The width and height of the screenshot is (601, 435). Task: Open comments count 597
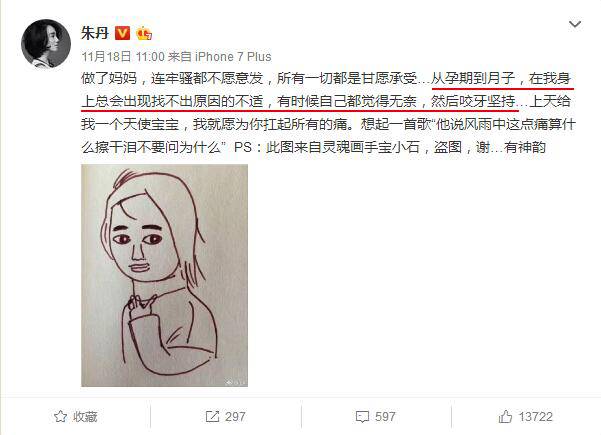click(x=385, y=417)
